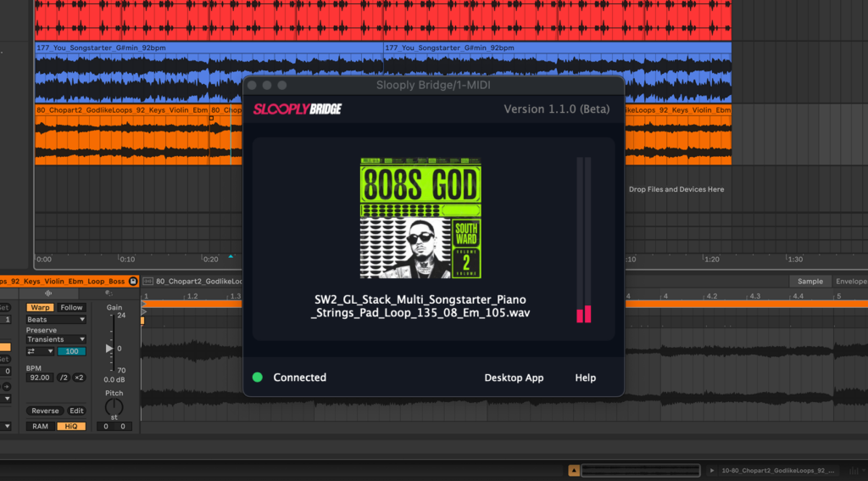This screenshot has height=481, width=868.
Task: Toggle the HiQ mode button
Action: click(71, 426)
